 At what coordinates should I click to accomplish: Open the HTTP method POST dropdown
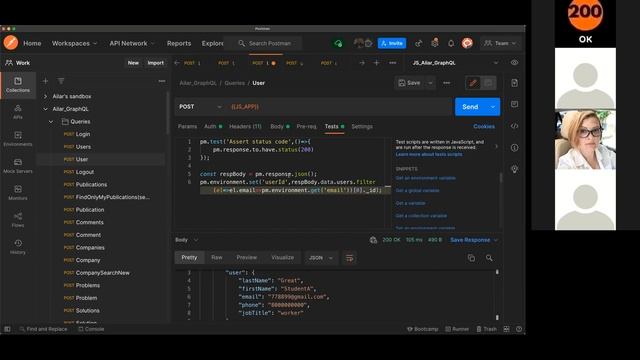[200, 107]
